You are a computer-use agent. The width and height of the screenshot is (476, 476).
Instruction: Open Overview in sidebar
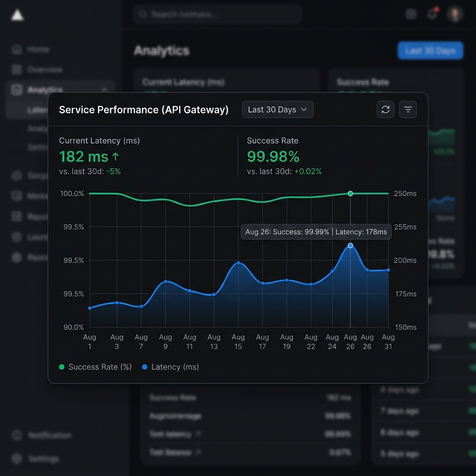pyautogui.click(x=45, y=70)
